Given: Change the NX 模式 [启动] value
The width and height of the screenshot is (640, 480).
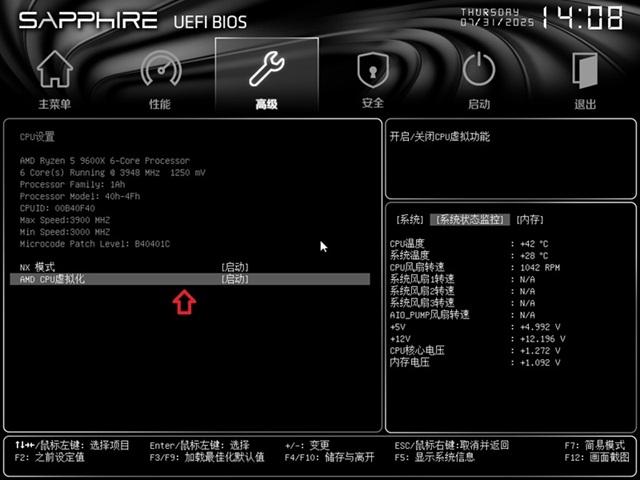Looking at the screenshot, I should click(x=235, y=267).
